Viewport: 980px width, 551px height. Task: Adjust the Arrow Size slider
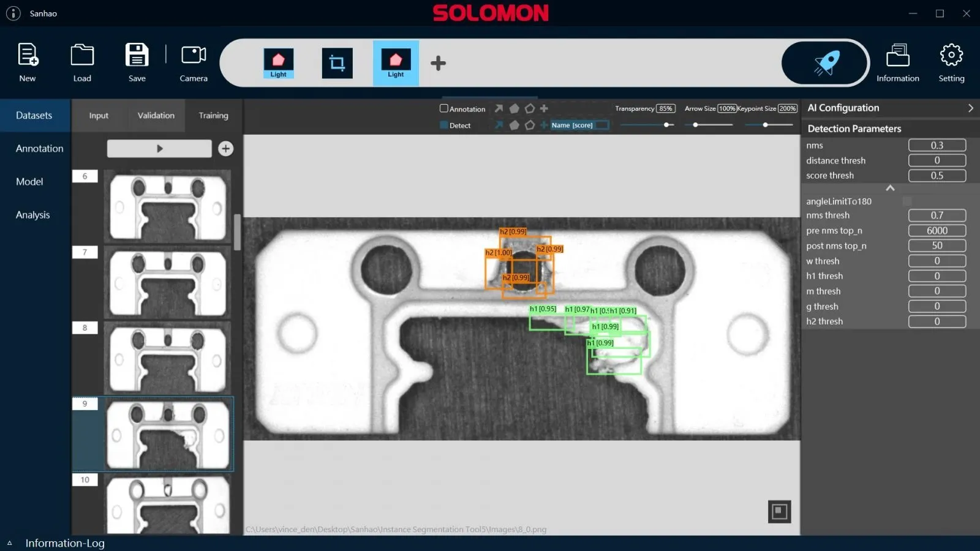pyautogui.click(x=708, y=125)
